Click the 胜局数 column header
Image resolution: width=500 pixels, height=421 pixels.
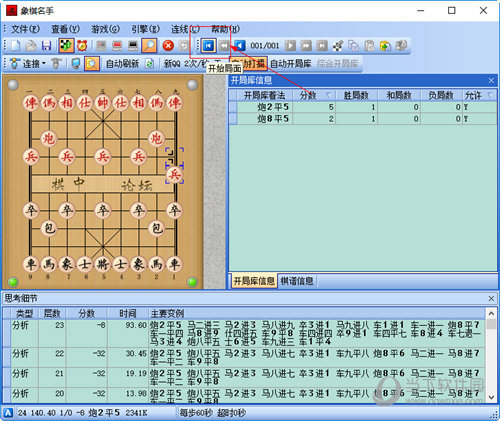tap(356, 96)
